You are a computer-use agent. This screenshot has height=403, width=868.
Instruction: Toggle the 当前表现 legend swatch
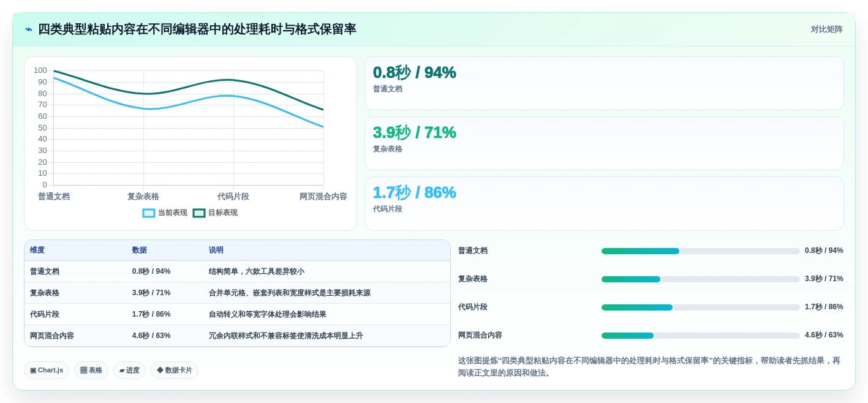click(149, 213)
